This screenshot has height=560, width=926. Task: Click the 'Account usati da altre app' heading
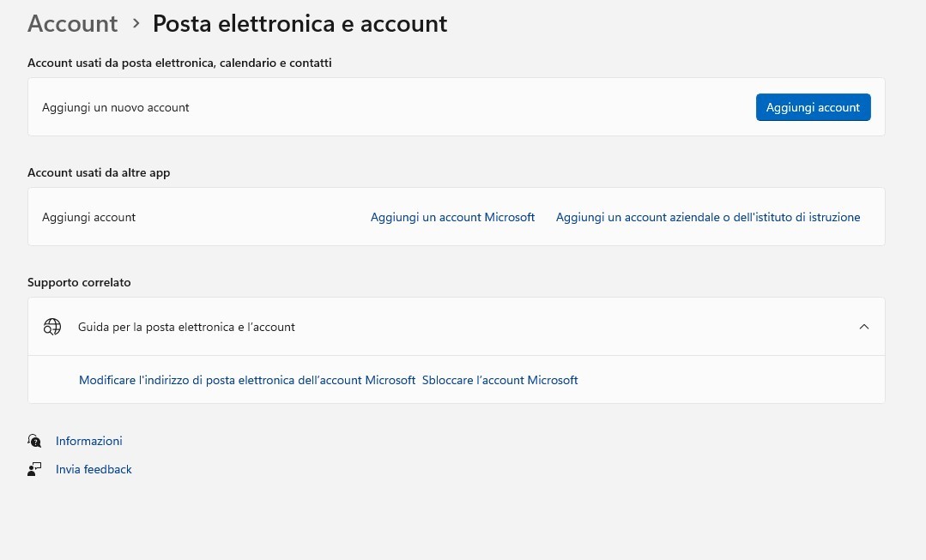[99, 173]
